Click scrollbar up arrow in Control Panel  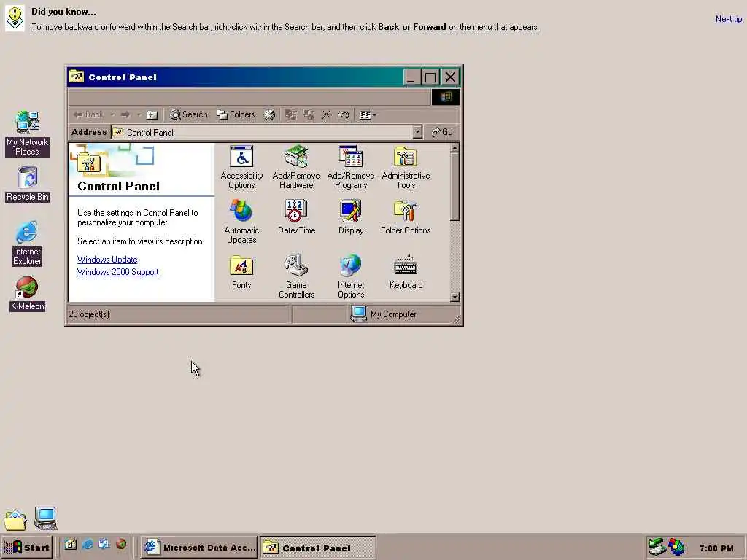(454, 148)
